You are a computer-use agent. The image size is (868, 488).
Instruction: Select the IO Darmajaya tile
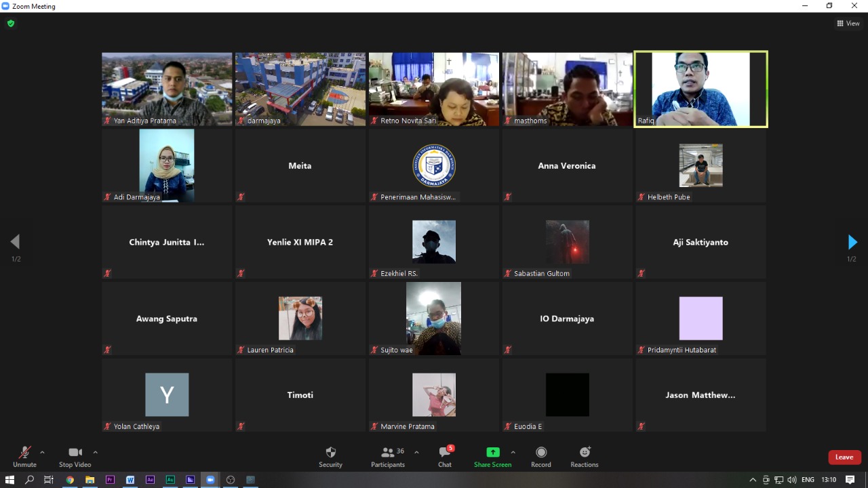(568, 319)
